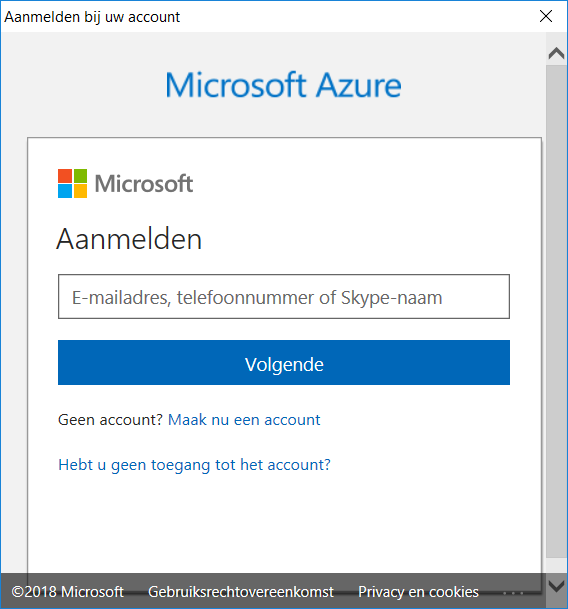Focus the E-mailadres, telefoonnummer of Skype-naam field
The width and height of the screenshot is (568, 609).
[284, 297]
